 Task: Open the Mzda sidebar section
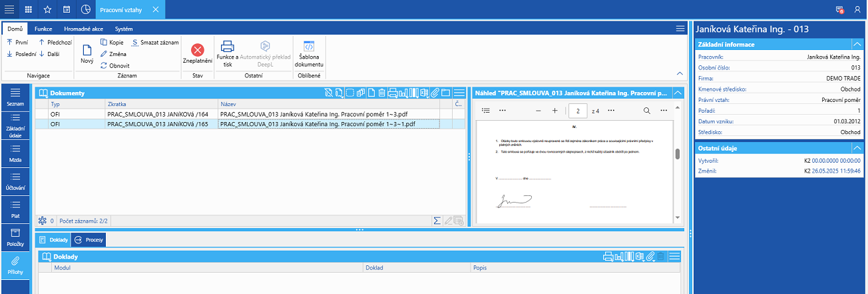coord(15,154)
